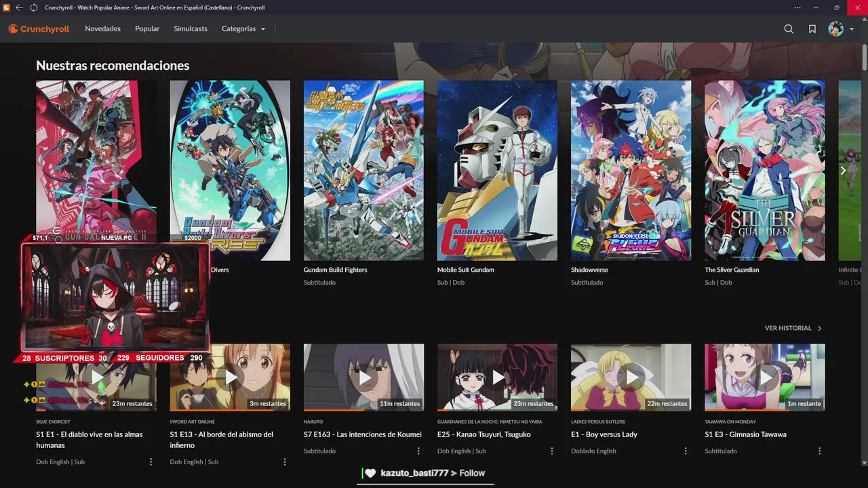Click the app icon in title bar
Screen dimensions: 868x488
point(6,7)
